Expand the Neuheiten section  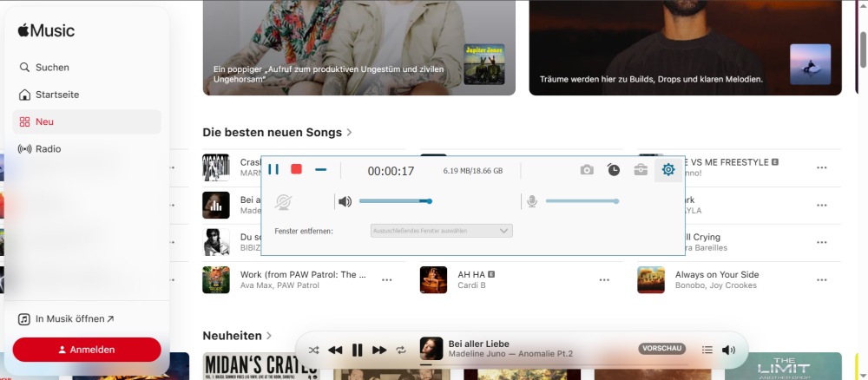[238, 336]
